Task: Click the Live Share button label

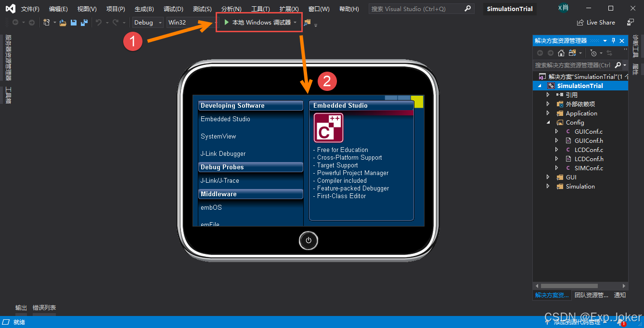Action: (601, 23)
